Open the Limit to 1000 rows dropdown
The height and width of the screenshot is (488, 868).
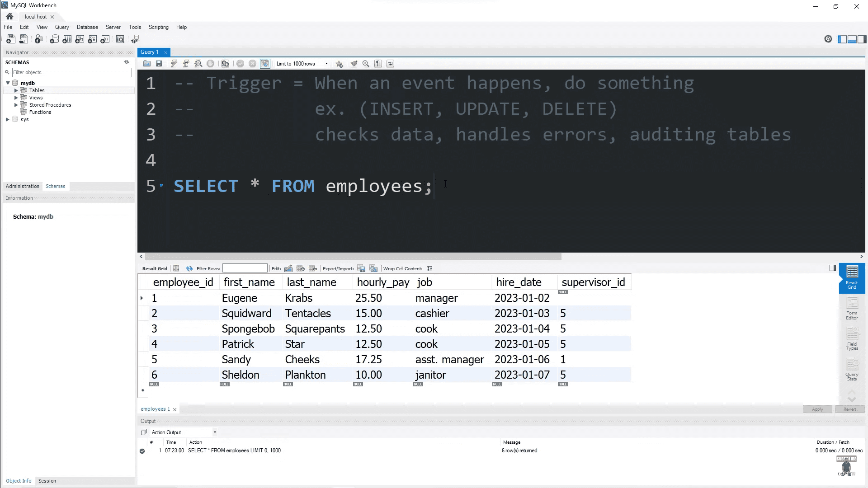[326, 64]
